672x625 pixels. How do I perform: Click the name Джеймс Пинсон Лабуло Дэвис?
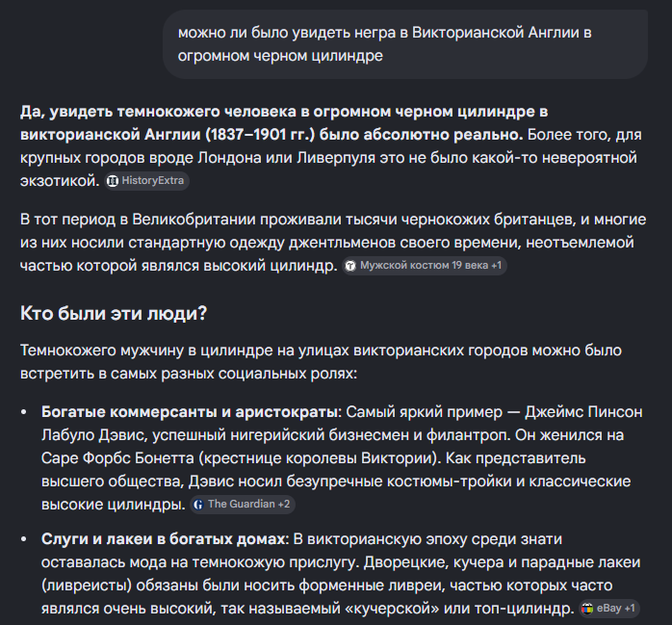pyautogui.click(x=342, y=424)
